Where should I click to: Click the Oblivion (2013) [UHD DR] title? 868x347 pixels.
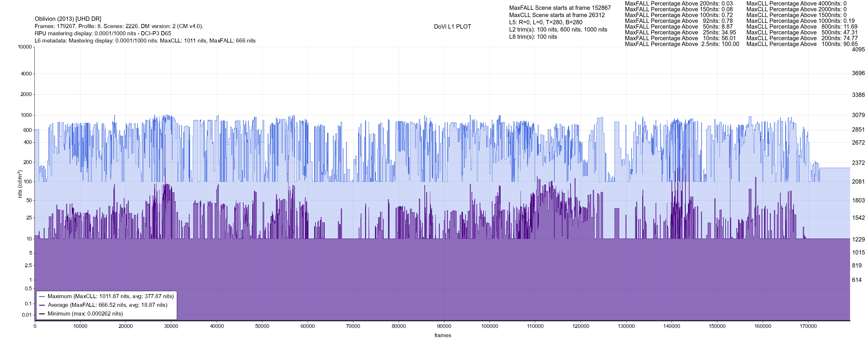pyautogui.click(x=68, y=19)
